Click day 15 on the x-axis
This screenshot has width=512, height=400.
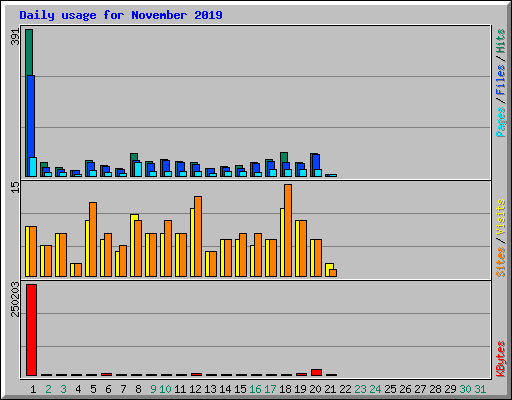[240, 389]
